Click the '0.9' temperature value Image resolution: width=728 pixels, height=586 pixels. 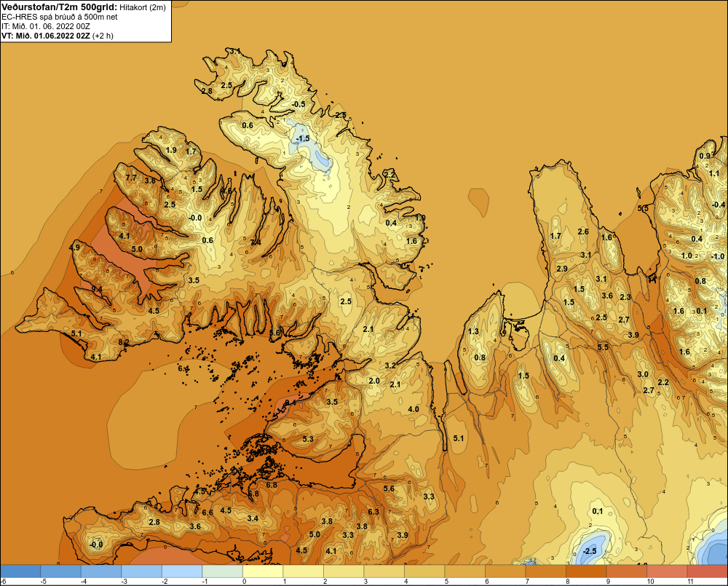coord(705,156)
